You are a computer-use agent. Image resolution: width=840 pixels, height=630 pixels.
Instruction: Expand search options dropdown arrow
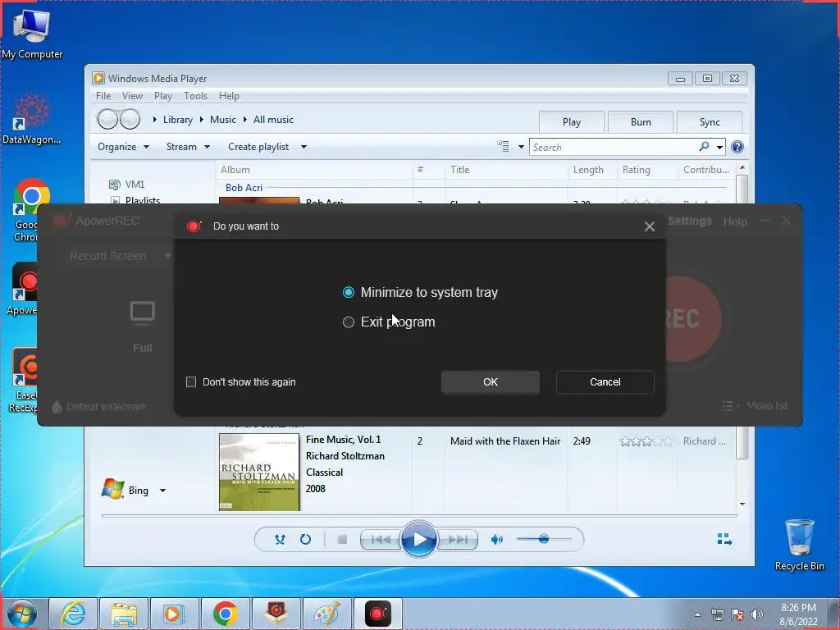(x=719, y=148)
